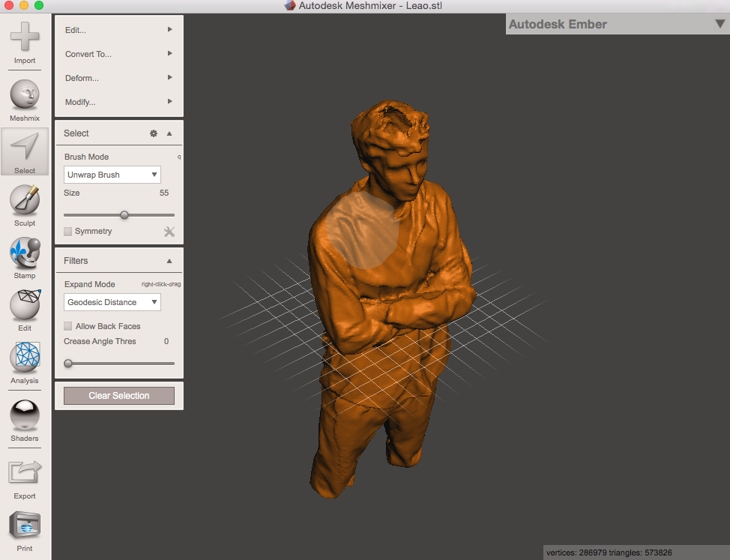Viewport: 730px width, 560px height.
Task: Click the macOS yellow minimize button
Action: point(24,5)
